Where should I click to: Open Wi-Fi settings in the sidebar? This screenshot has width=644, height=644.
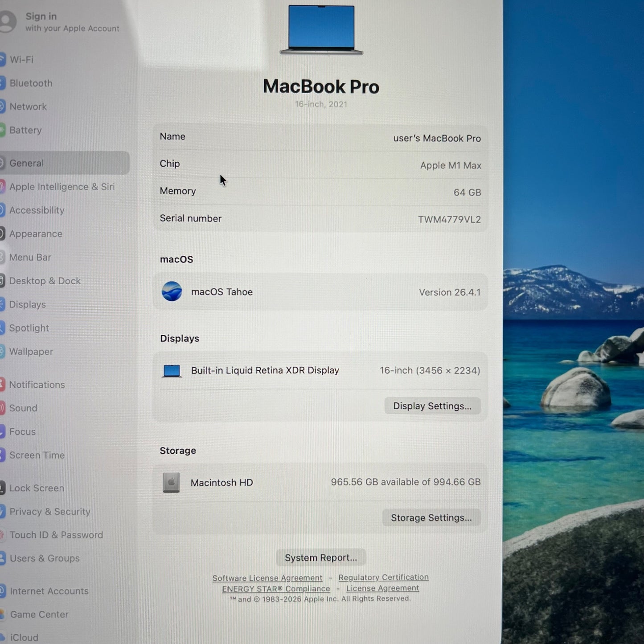(x=21, y=59)
